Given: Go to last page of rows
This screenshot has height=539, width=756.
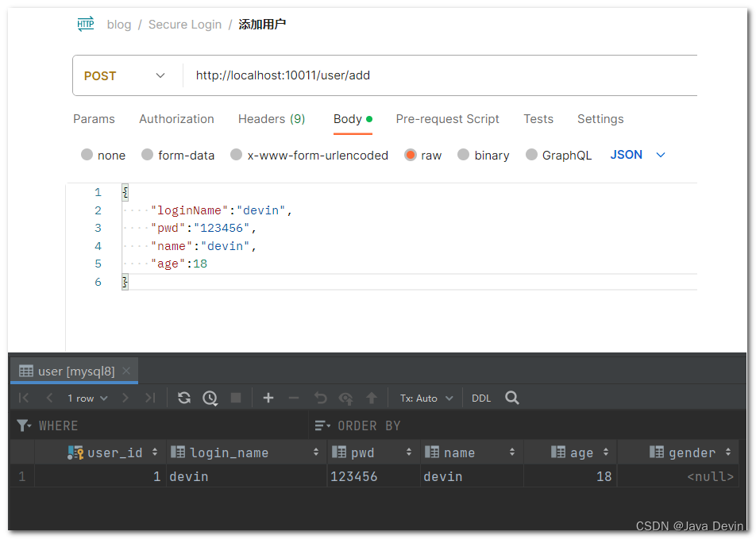Looking at the screenshot, I should pyautogui.click(x=150, y=398).
